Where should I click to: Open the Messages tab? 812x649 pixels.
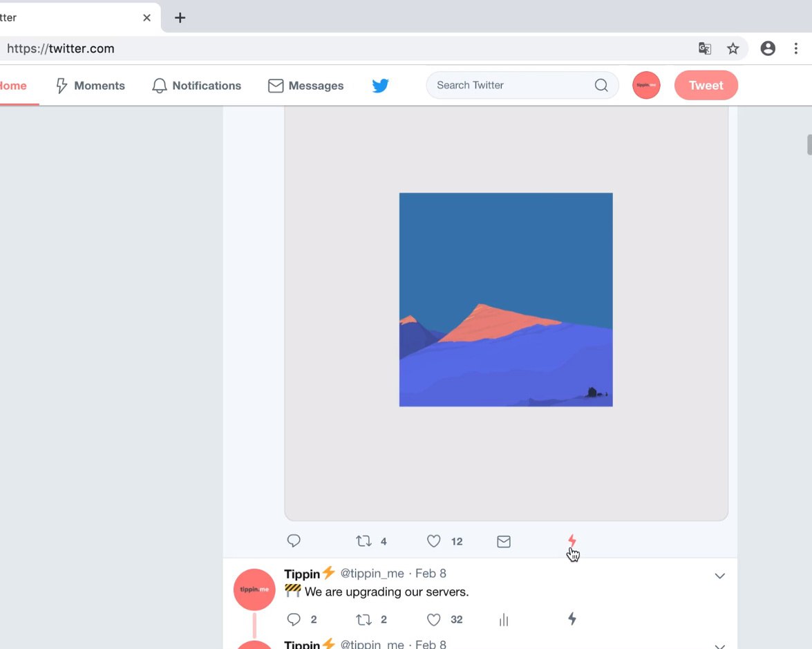[305, 86]
